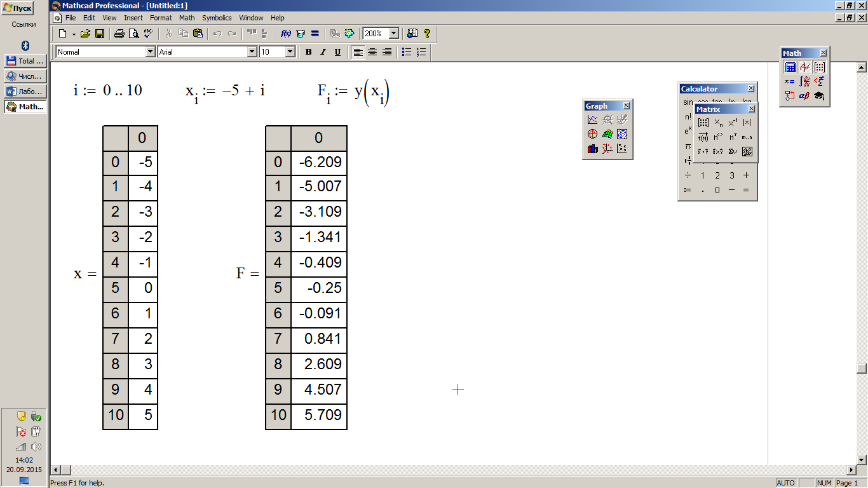This screenshot has height=488, width=868.
Task: Open the Math menu
Action: click(187, 18)
